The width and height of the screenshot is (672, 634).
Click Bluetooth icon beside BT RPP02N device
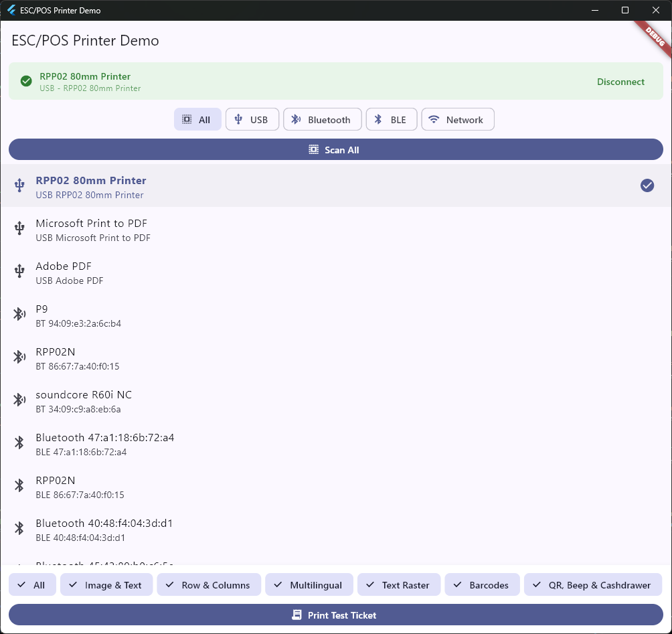tap(19, 357)
